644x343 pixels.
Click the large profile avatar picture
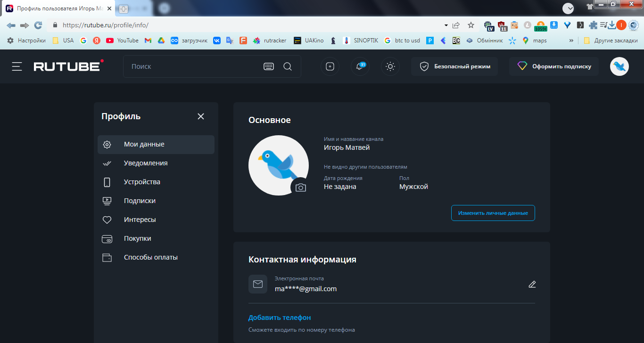pyautogui.click(x=279, y=165)
